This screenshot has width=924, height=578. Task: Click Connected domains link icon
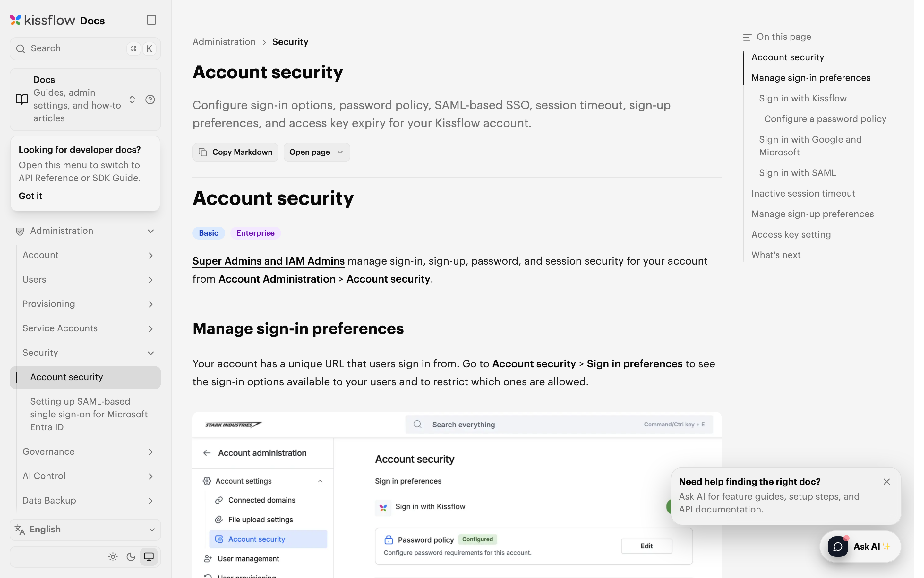click(x=219, y=500)
